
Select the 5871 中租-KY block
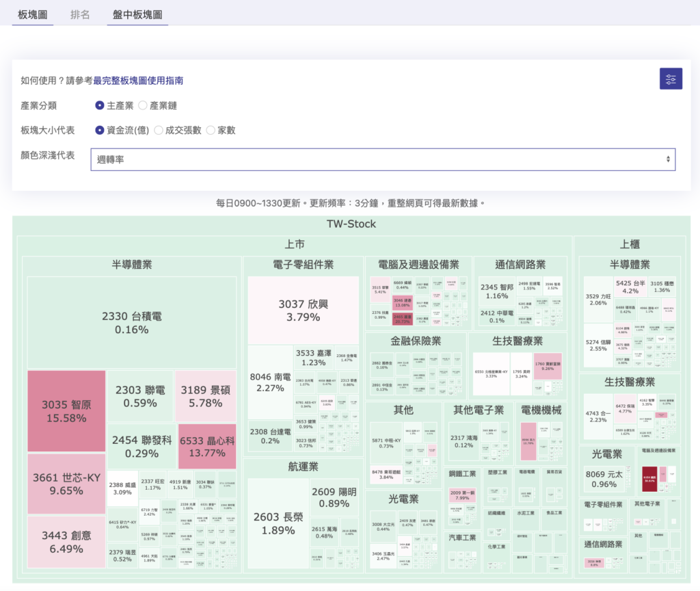pos(386,443)
